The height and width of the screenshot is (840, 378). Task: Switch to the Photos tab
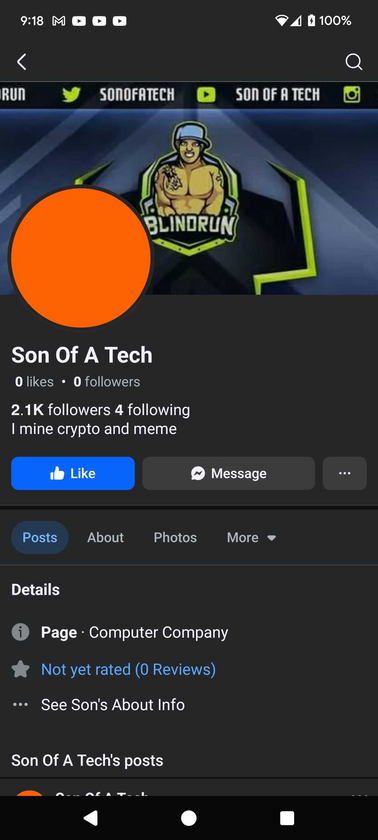click(x=175, y=537)
